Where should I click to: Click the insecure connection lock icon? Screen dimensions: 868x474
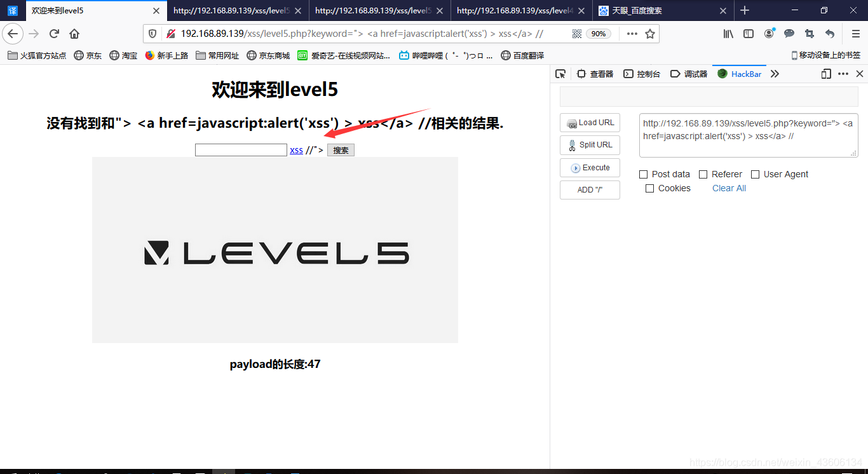pyautogui.click(x=170, y=34)
